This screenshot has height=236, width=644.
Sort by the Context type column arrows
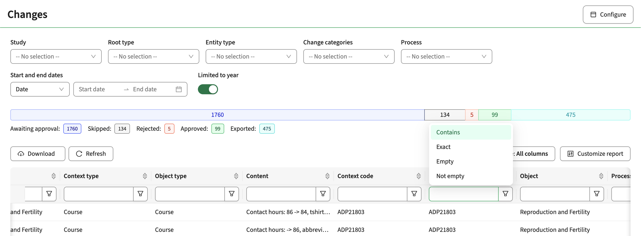[x=145, y=176]
